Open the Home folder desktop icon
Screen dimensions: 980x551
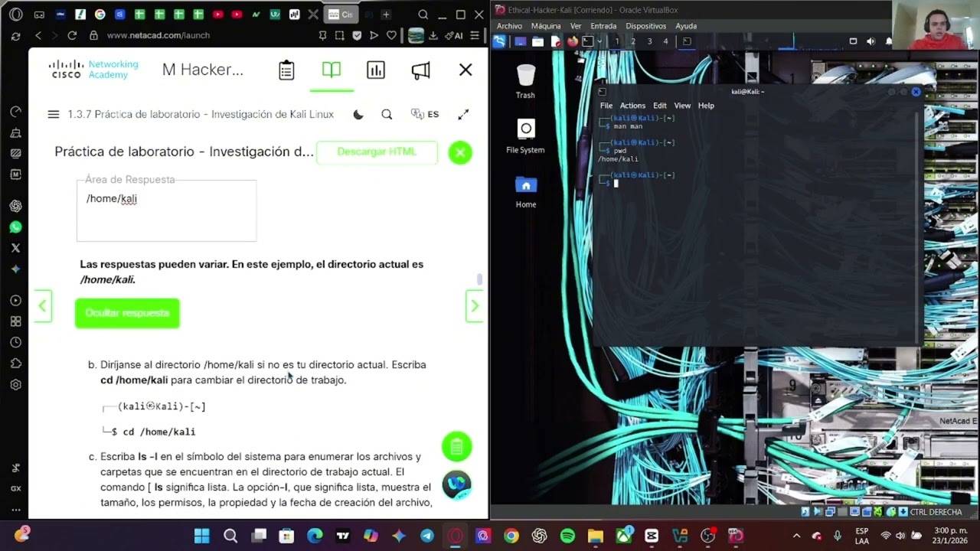[x=526, y=191]
